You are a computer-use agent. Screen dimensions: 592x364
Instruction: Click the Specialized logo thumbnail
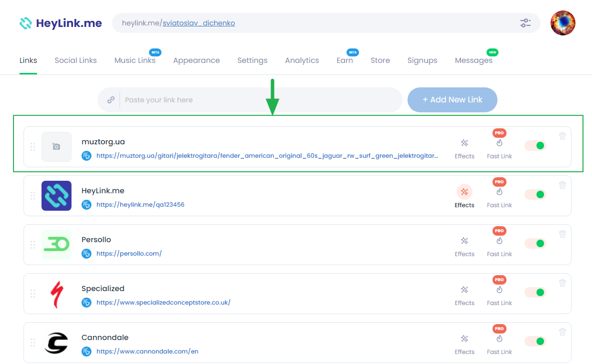[x=56, y=294]
